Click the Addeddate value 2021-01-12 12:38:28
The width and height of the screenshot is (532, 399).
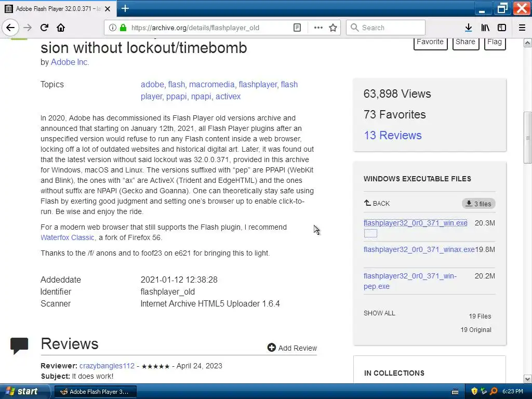tap(179, 280)
